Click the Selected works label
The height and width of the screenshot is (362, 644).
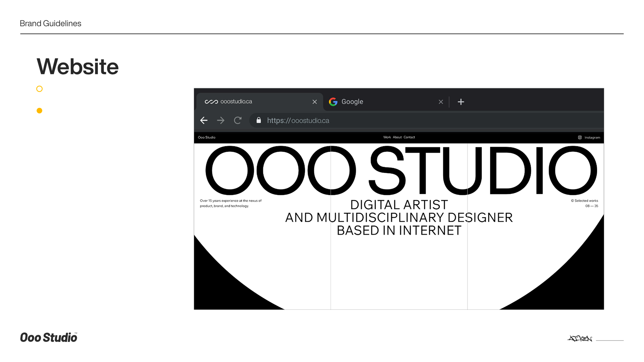coord(585,201)
